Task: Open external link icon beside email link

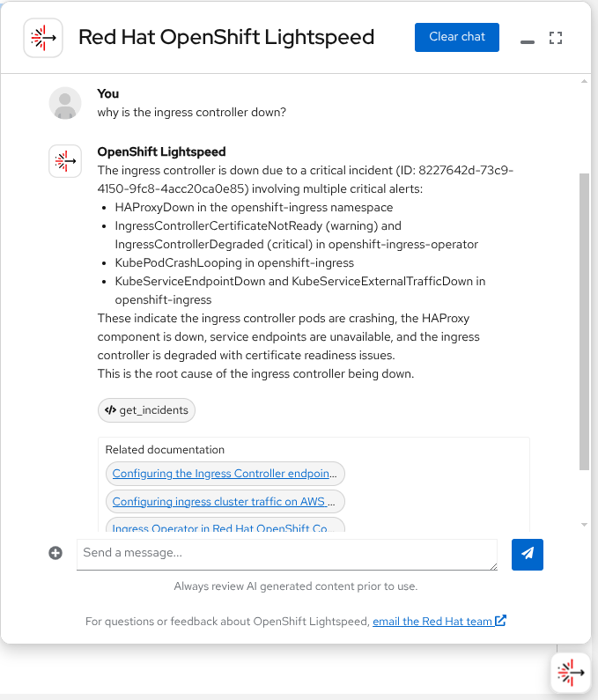Action: 500,621
